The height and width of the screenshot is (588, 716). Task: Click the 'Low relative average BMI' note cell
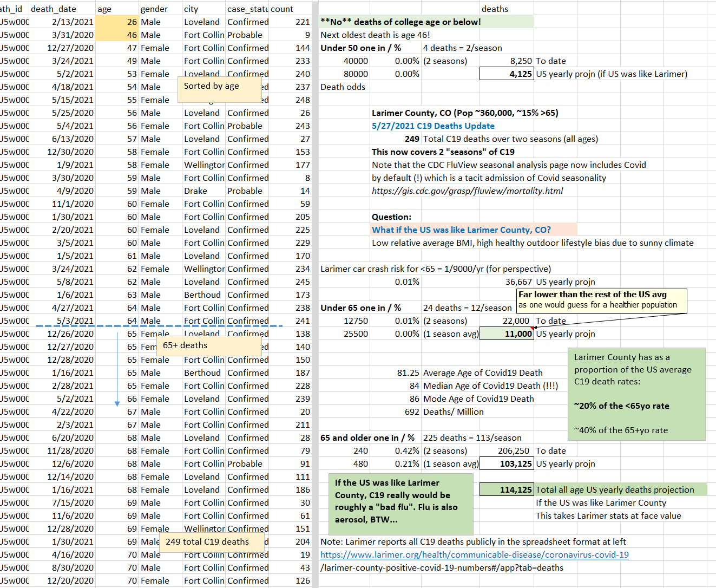coord(533,243)
